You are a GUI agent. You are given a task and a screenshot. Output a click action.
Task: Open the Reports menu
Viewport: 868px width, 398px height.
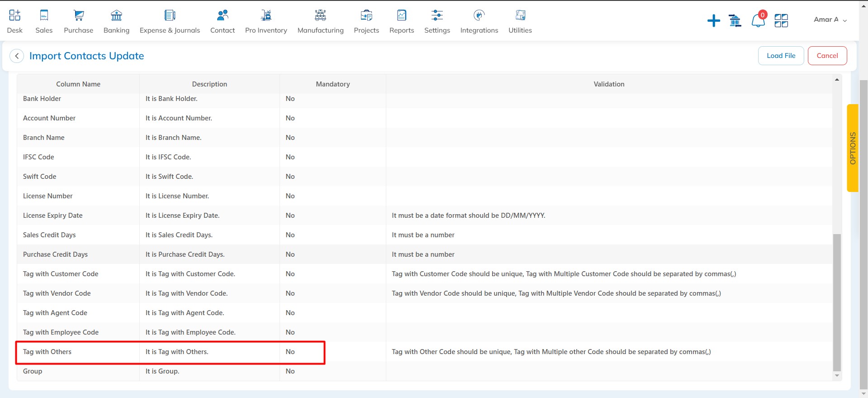(x=402, y=21)
